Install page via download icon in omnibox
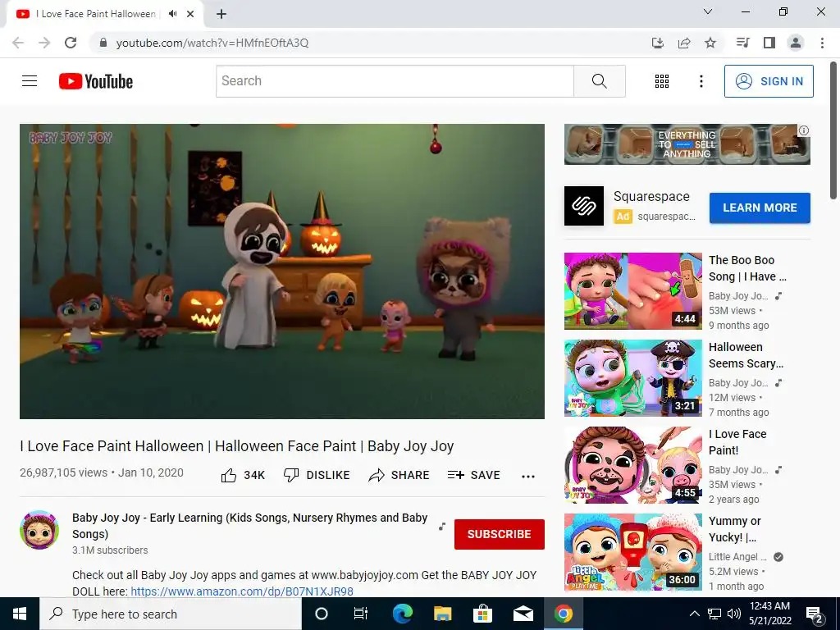The width and height of the screenshot is (840, 630). coord(658,43)
